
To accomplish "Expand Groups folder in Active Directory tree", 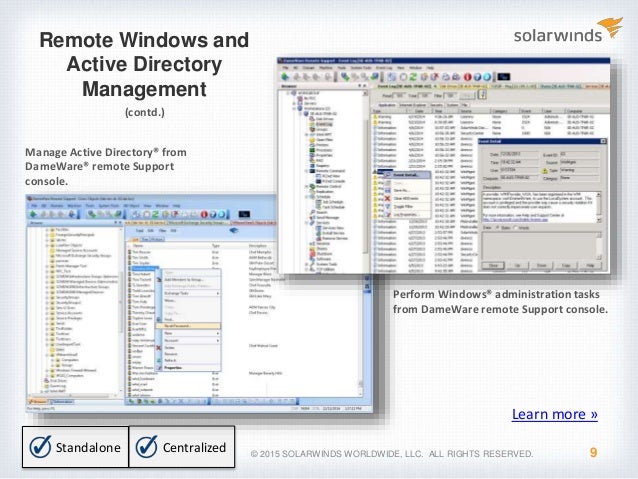I will (x=53, y=365).
